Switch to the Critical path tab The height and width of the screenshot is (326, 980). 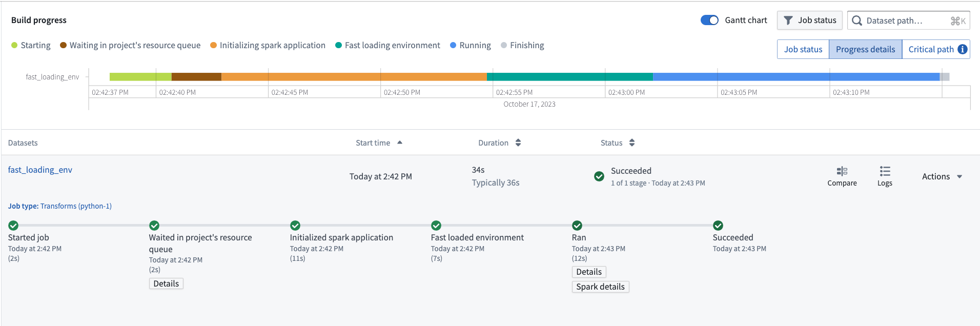936,49
